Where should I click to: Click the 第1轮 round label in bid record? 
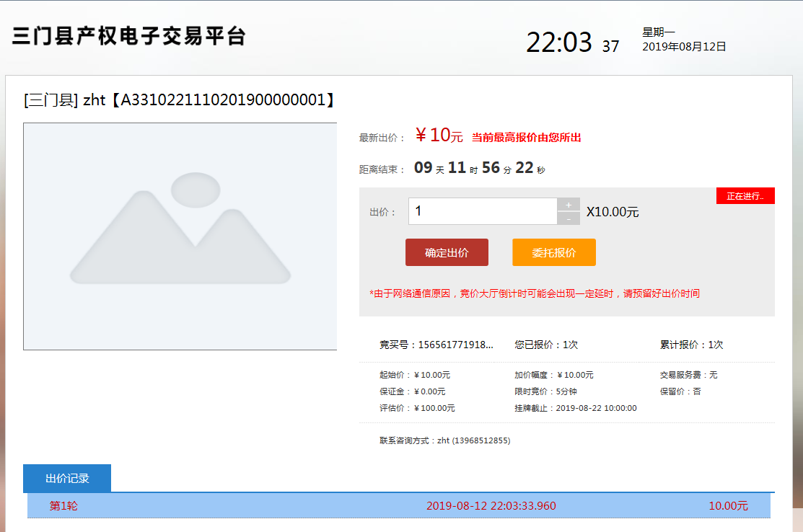click(63, 506)
